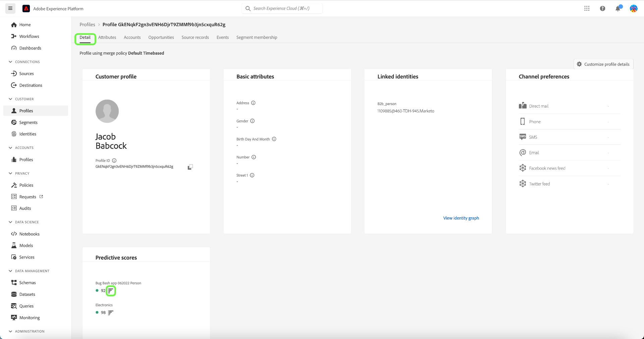Focus the Search Experience Cloud field
Viewport: 644px width, 339px height.
[x=282, y=8]
